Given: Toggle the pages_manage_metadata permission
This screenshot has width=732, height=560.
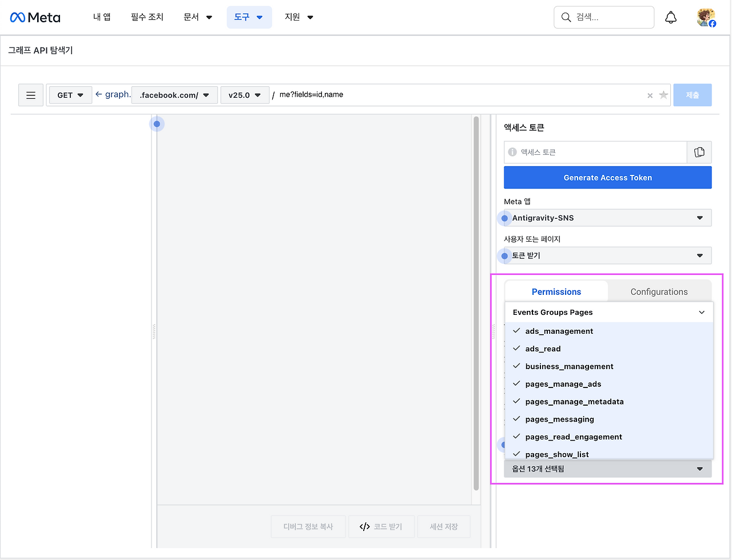Looking at the screenshot, I should pos(609,402).
